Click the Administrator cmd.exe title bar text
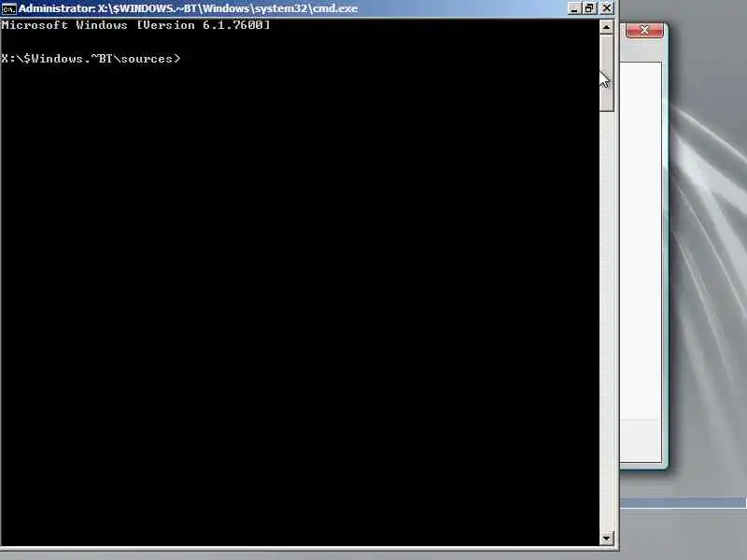This screenshot has width=747, height=560. (x=189, y=8)
